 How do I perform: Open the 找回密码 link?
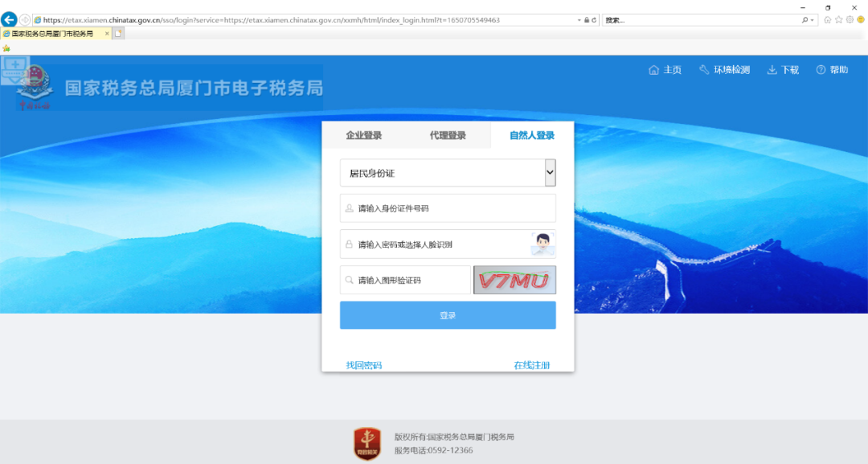[x=364, y=365]
